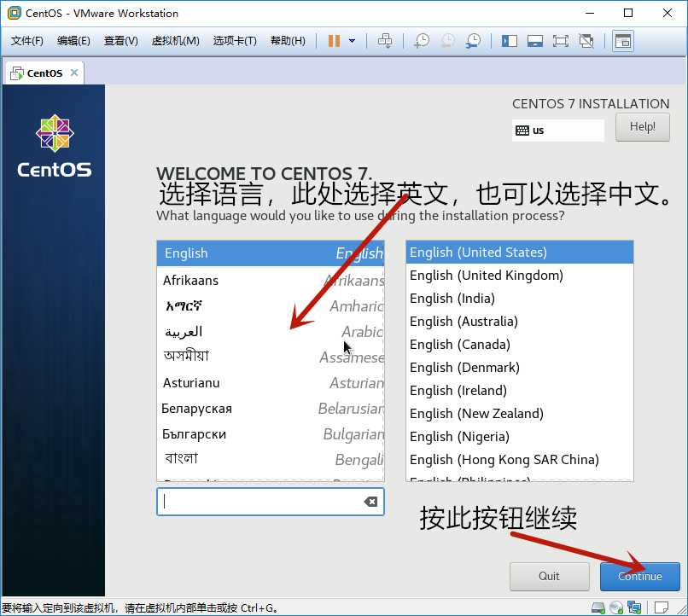
Task: Select English (Ireland) locale
Action: point(520,390)
